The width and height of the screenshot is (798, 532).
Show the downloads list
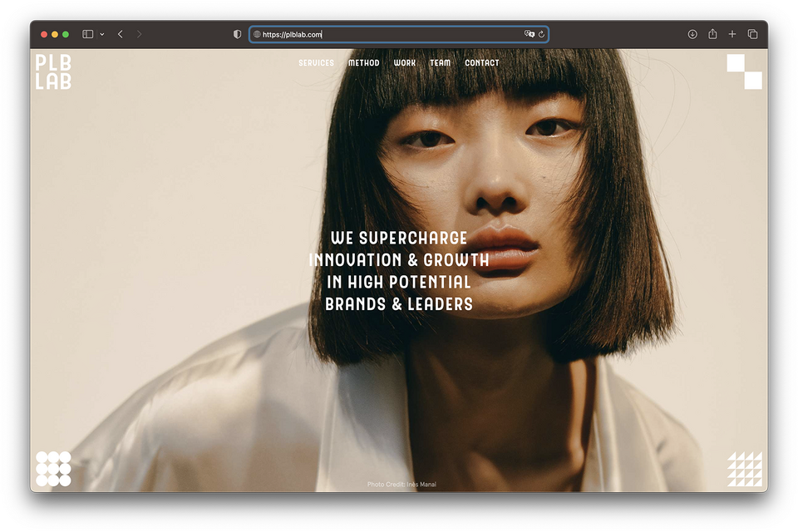[x=692, y=34]
